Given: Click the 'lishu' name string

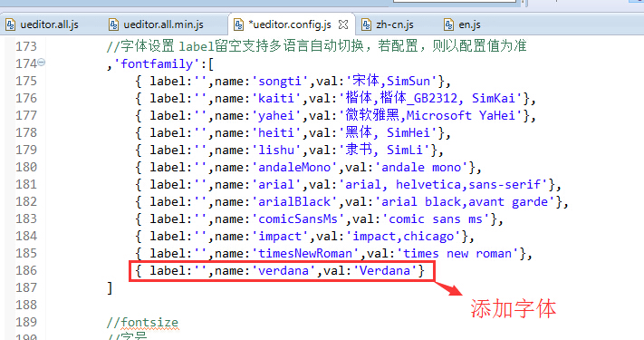Looking at the screenshot, I should (x=276, y=151).
